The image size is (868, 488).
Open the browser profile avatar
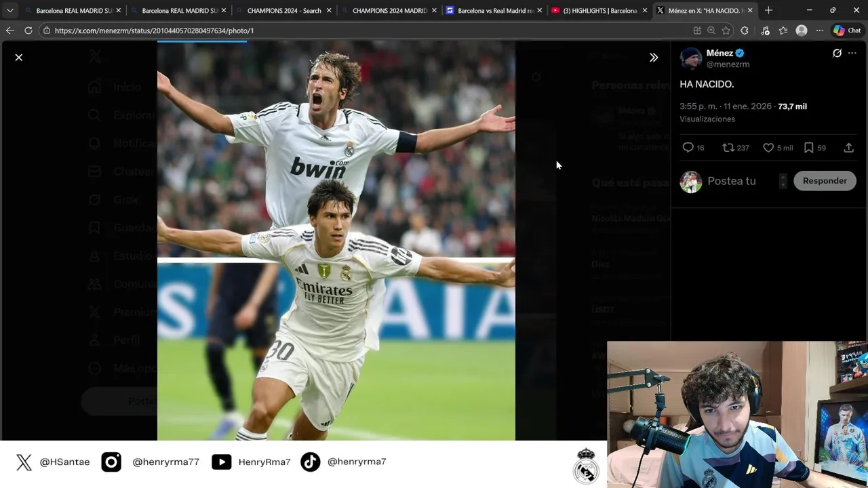[x=802, y=30]
